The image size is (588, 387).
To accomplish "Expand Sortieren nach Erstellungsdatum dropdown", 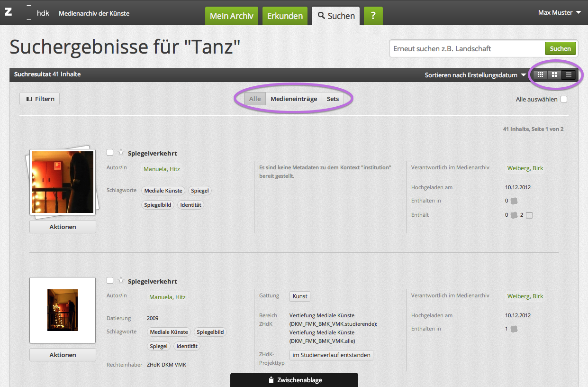I will (x=475, y=75).
